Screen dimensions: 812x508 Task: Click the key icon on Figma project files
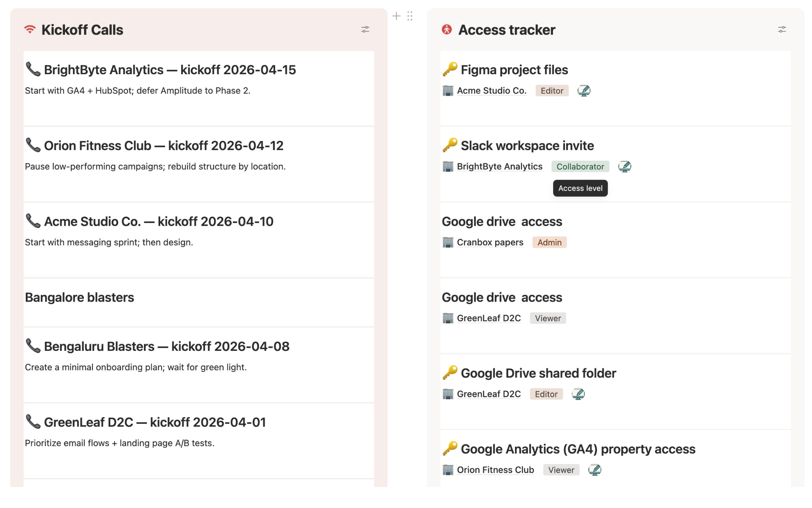(450, 69)
